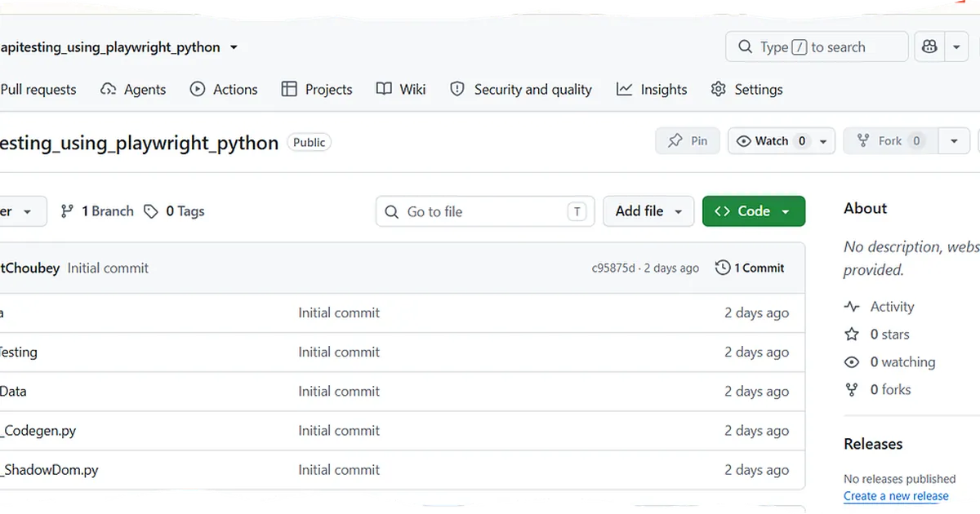View 0 Tags link
Viewport: 980px width, 514px height.
(x=174, y=211)
